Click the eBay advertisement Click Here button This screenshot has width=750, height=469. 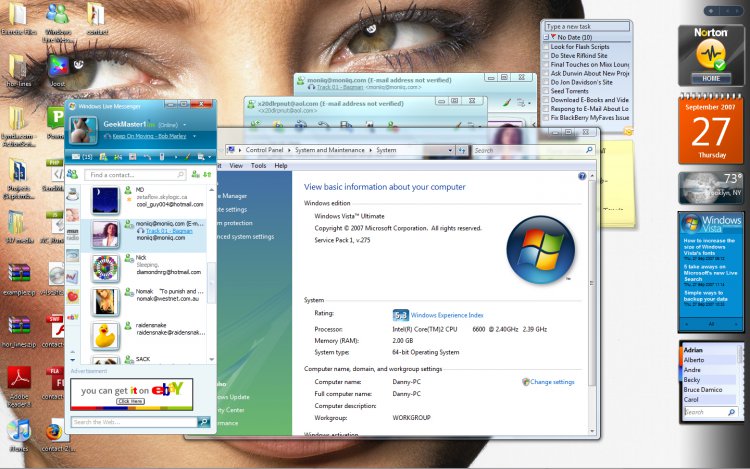pos(131,401)
